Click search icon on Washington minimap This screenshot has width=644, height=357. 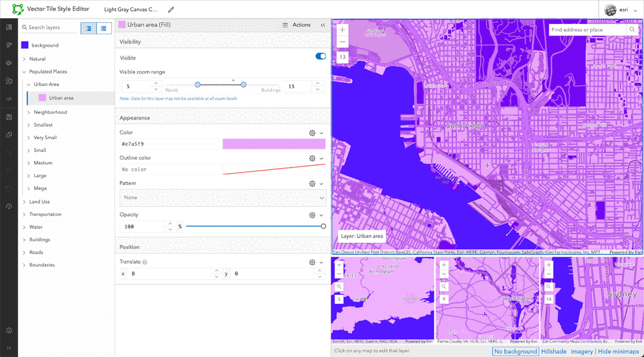[x=444, y=287]
